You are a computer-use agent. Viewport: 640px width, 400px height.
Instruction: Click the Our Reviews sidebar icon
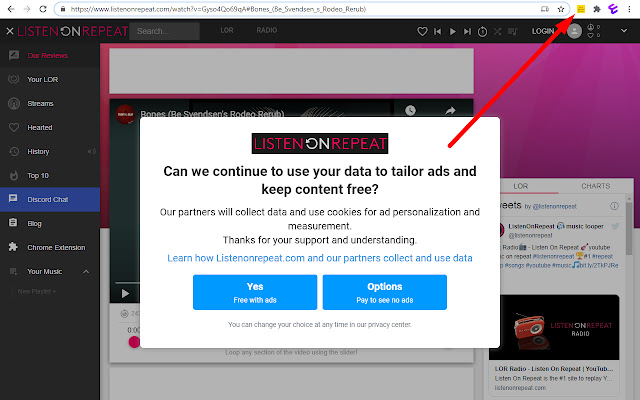(13, 55)
